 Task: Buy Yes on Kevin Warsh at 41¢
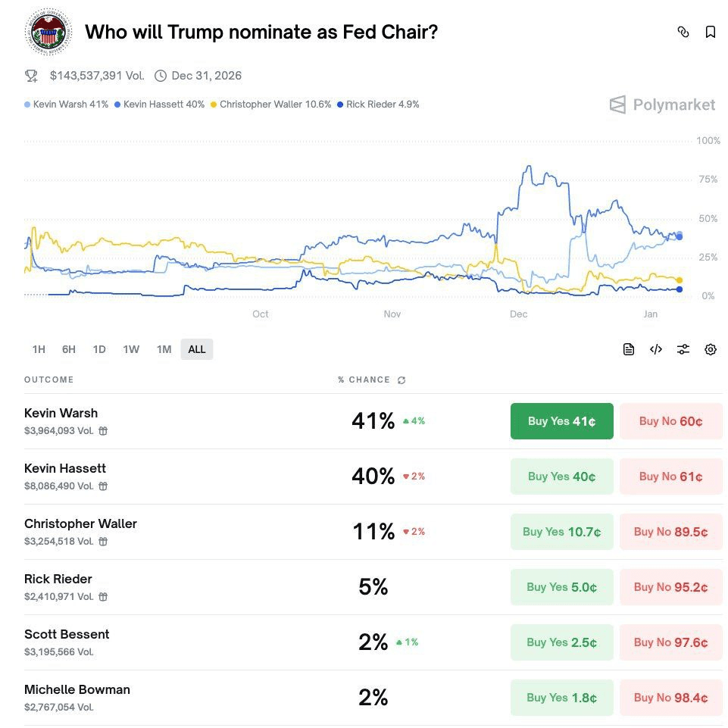coord(561,421)
